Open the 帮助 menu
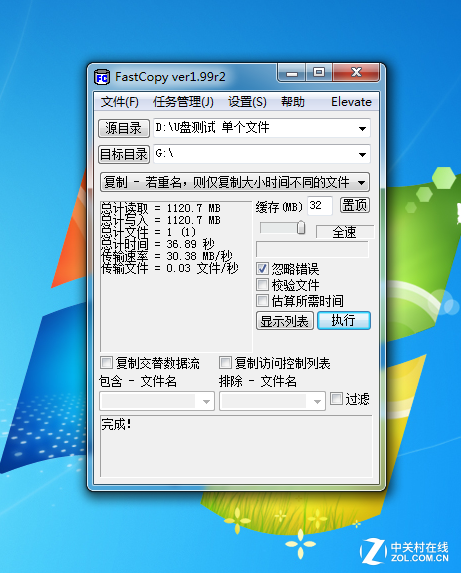The image size is (461, 573). [293, 102]
